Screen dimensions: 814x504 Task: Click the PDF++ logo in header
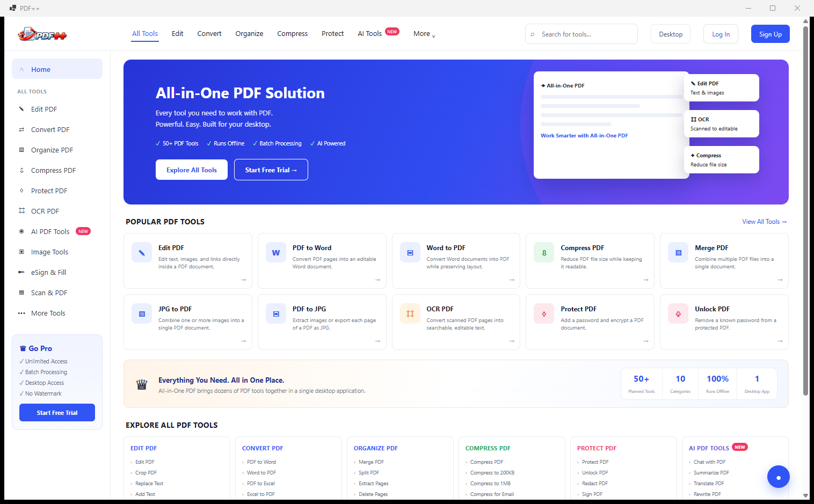coord(42,34)
